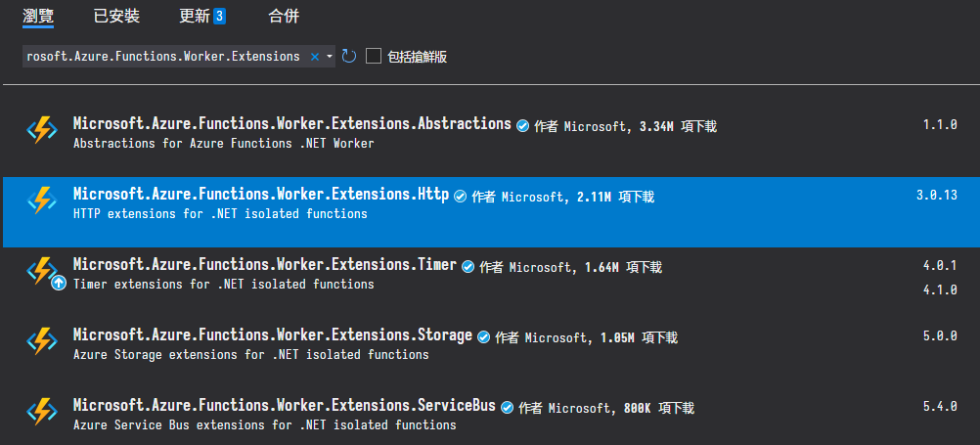Click the '1.64M 項下載' download count
Image resolution: width=980 pixels, height=445 pixels.
623,268
